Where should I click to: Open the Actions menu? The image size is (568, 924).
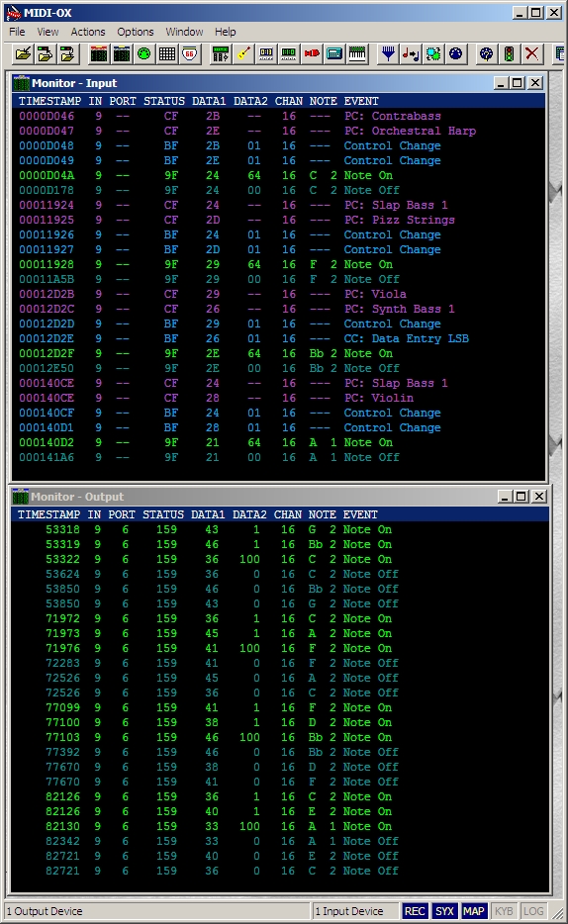point(88,32)
